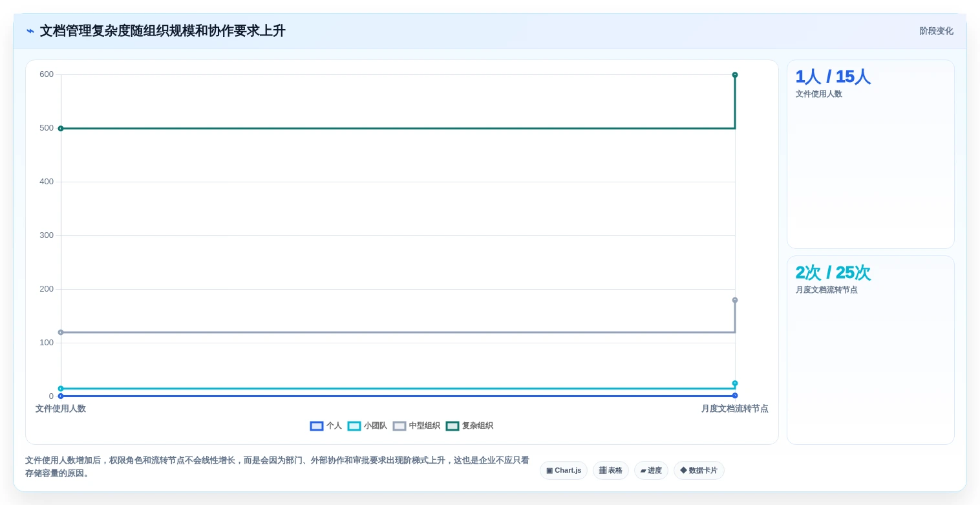Click the 文件使用人数 card caption

click(x=819, y=94)
